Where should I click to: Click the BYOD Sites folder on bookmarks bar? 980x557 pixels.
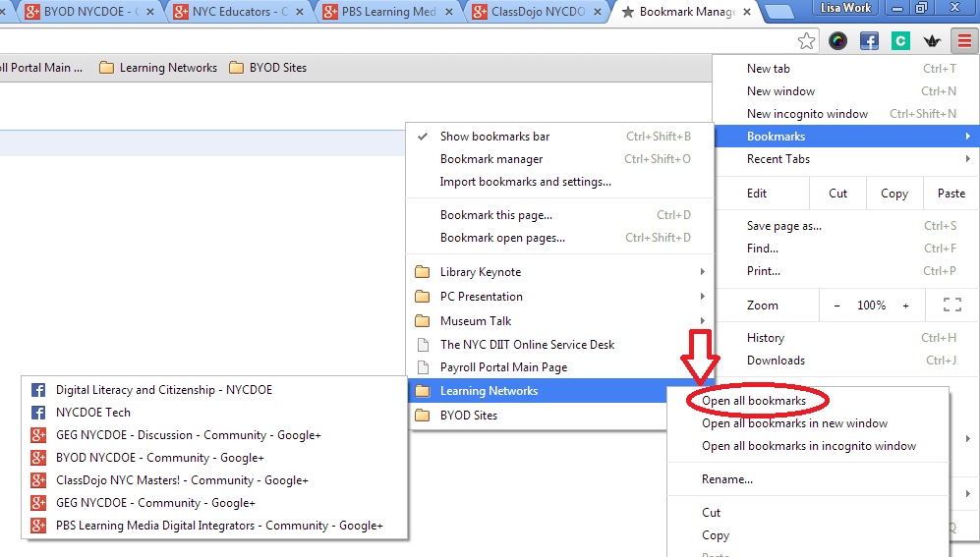point(267,68)
